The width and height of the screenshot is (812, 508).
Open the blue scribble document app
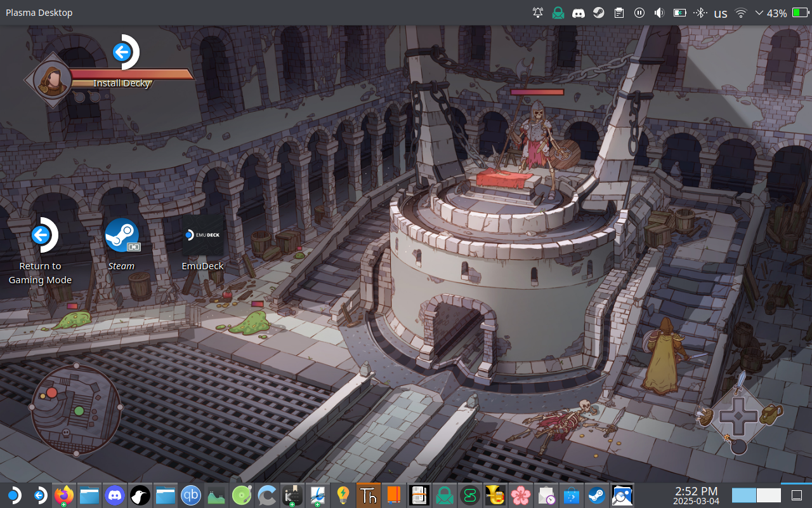click(x=318, y=495)
